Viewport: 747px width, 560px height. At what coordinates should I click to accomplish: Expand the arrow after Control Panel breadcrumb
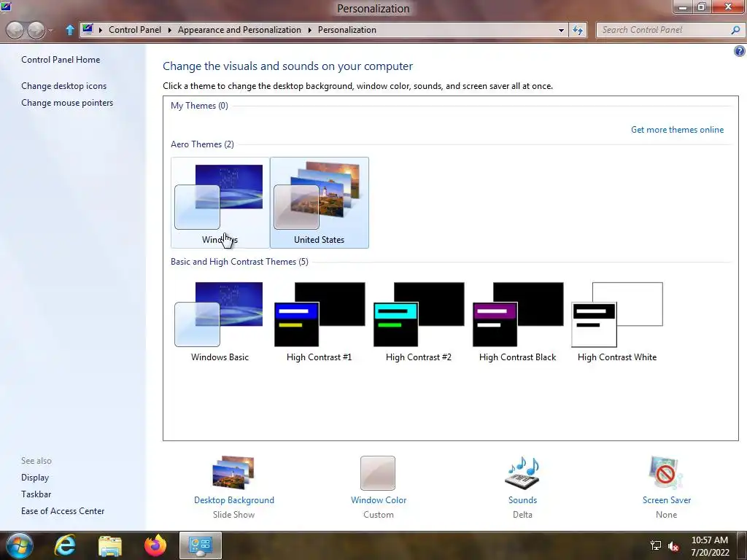click(x=169, y=30)
